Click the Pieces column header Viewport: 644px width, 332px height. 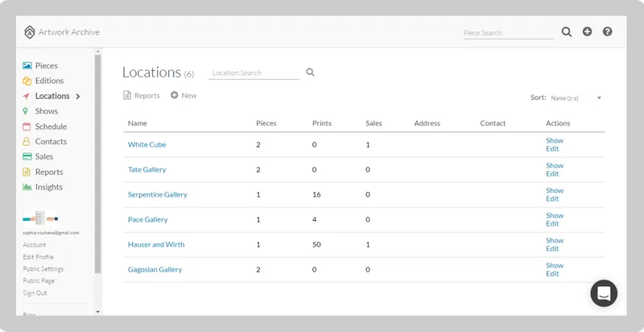tap(266, 123)
